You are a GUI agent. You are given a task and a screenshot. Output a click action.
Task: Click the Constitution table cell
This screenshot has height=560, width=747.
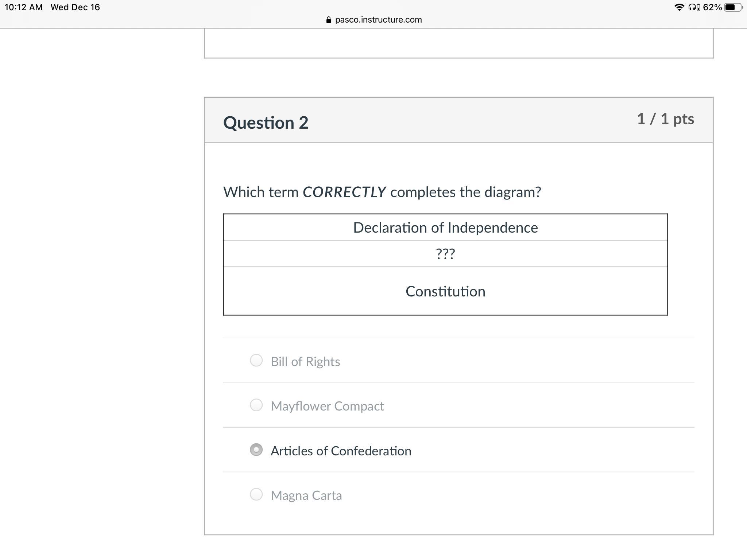coord(445,291)
